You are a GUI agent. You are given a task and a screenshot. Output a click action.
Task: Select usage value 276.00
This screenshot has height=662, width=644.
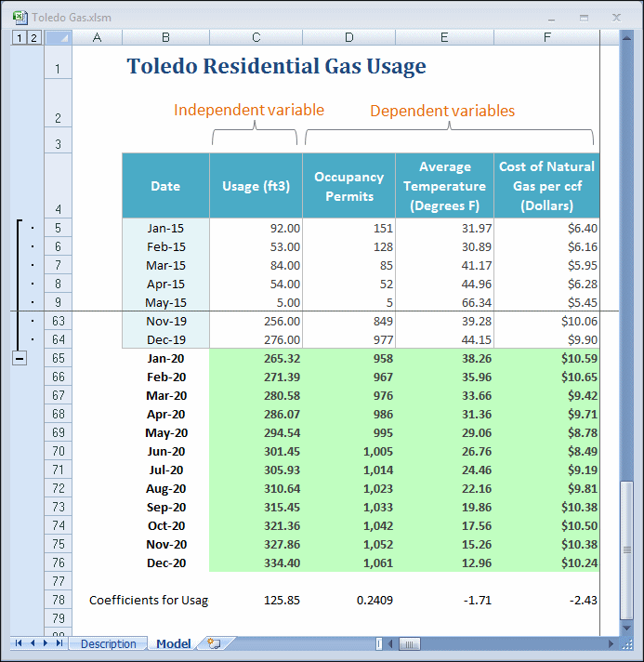(256, 339)
